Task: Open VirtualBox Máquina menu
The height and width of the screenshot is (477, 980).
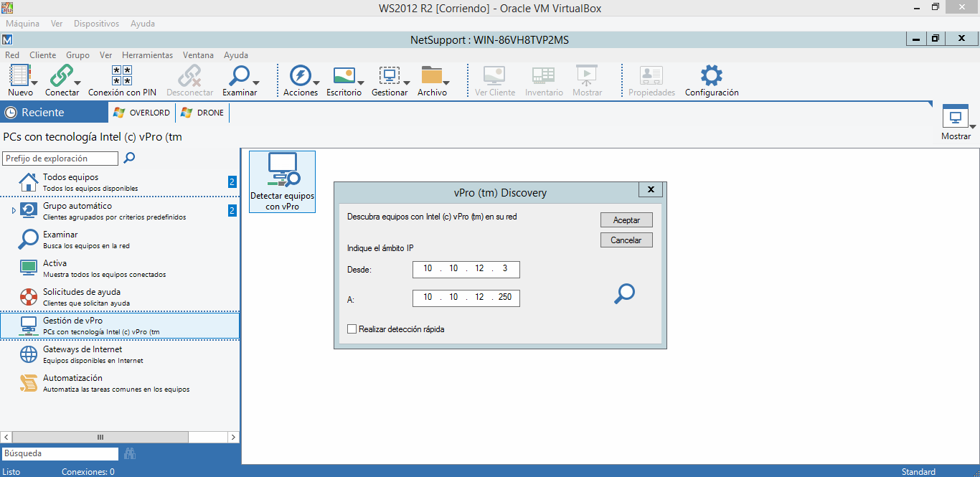Action: tap(22, 24)
